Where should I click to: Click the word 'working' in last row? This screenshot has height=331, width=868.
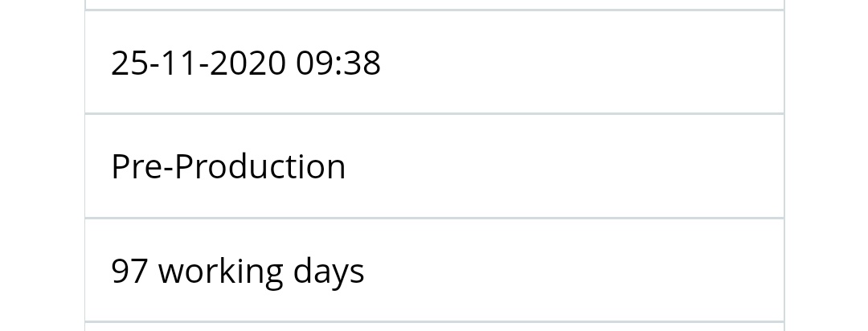pos(221,272)
